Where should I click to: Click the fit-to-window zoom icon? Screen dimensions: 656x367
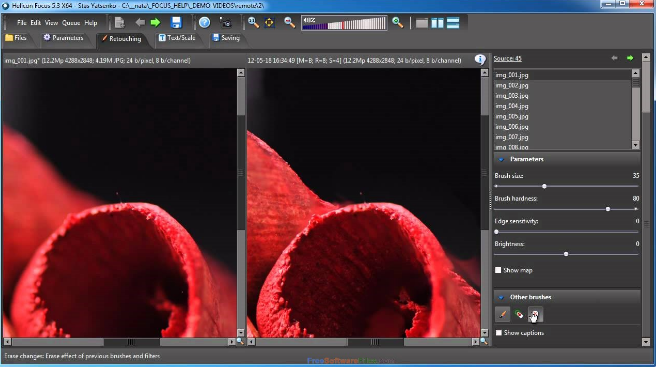click(x=269, y=23)
